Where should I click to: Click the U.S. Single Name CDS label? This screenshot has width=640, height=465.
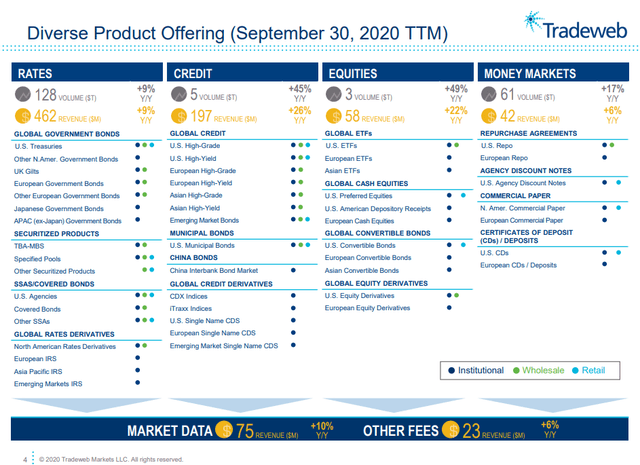[x=205, y=321]
